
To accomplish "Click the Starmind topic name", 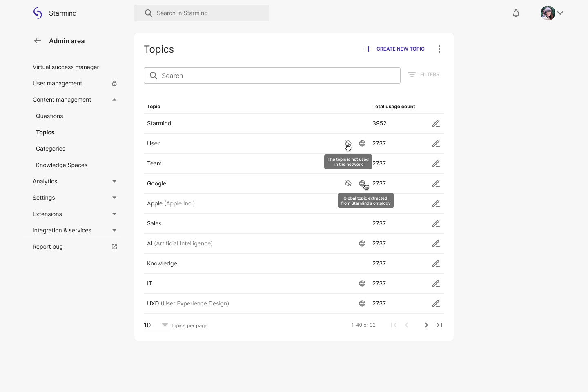I will [159, 123].
